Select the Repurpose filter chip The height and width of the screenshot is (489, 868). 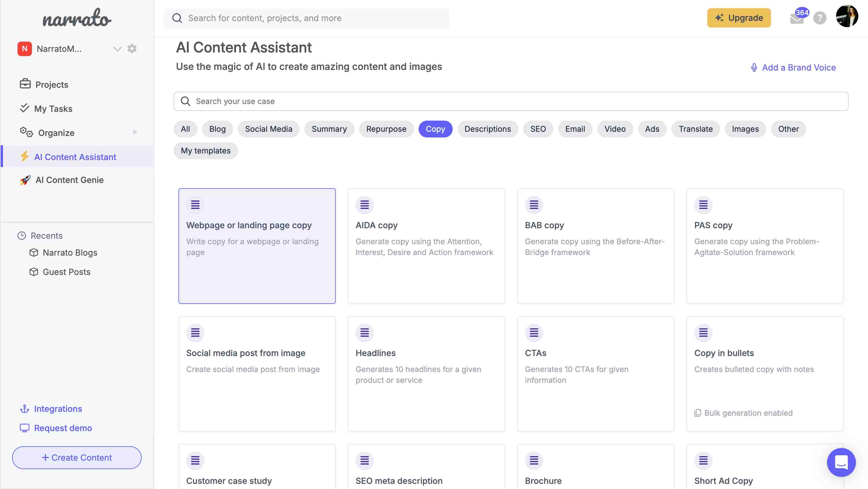[x=386, y=129]
